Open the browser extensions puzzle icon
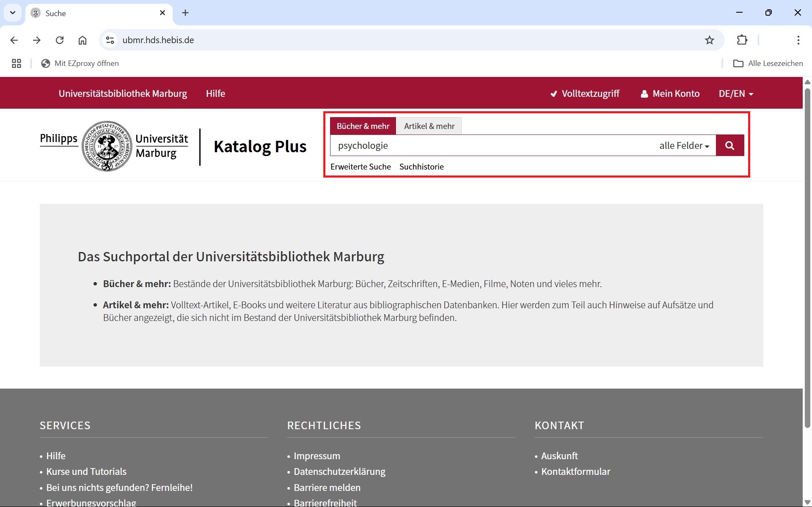 coord(742,40)
